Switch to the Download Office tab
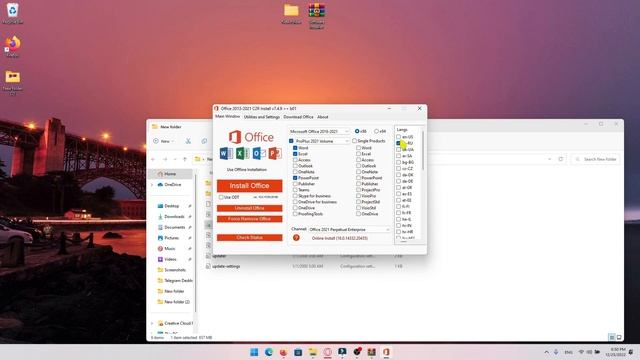Screen dimensions: 640x360 click(298, 117)
